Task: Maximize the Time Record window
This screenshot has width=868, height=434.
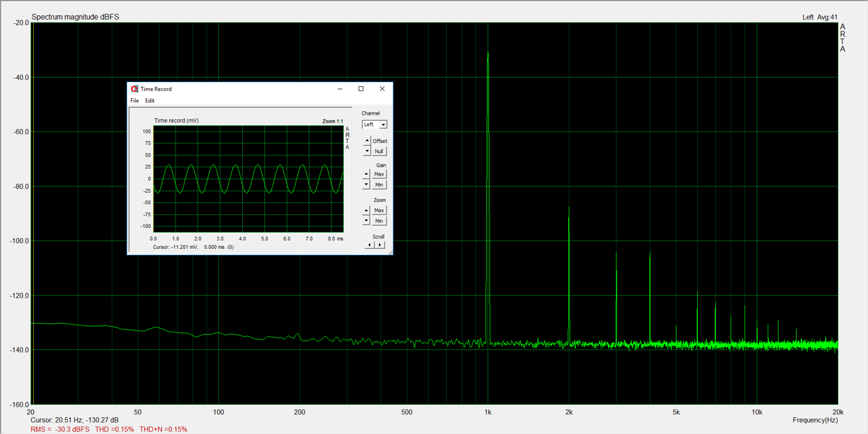Action: [361, 89]
